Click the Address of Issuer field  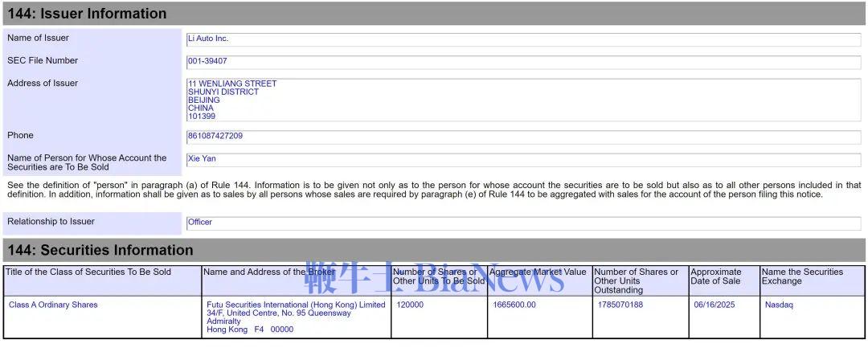click(x=523, y=100)
